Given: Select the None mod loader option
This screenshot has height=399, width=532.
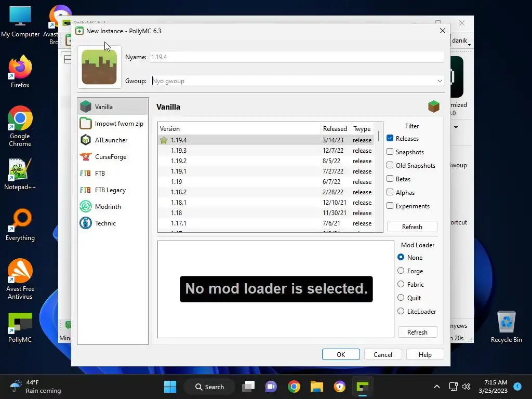Looking at the screenshot, I should tap(401, 257).
